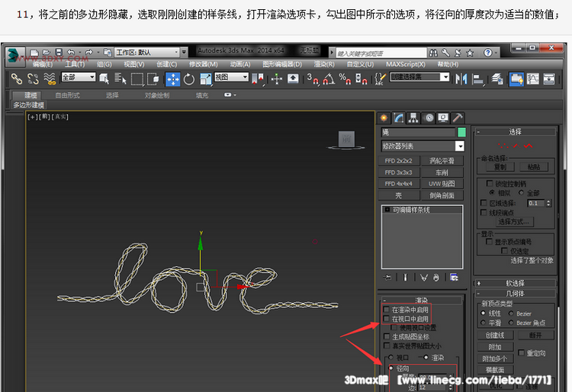The width and height of the screenshot is (572, 392).
Task: Switch to the Motion panel tab
Action: point(429,117)
